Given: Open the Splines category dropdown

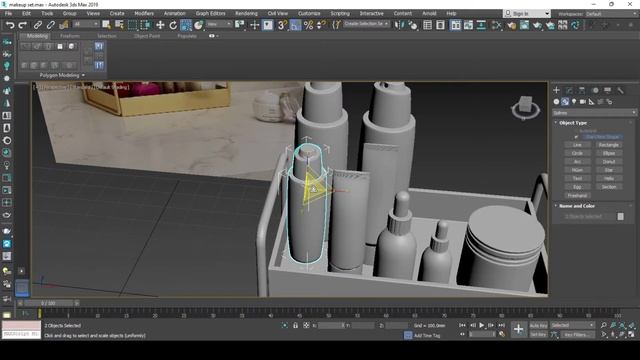Looking at the screenshot, I should [594, 113].
